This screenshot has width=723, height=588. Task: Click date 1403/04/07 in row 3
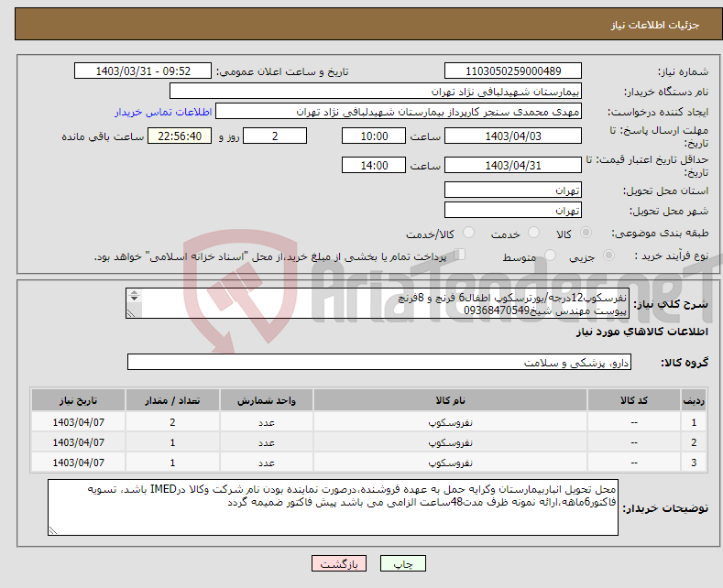coord(79,463)
